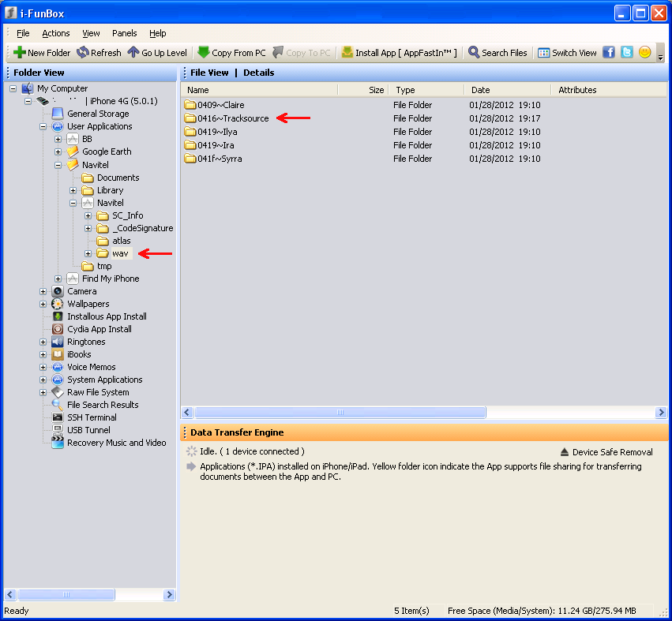672x621 pixels.
Task: Expand the Google Earth node
Action: (x=58, y=152)
